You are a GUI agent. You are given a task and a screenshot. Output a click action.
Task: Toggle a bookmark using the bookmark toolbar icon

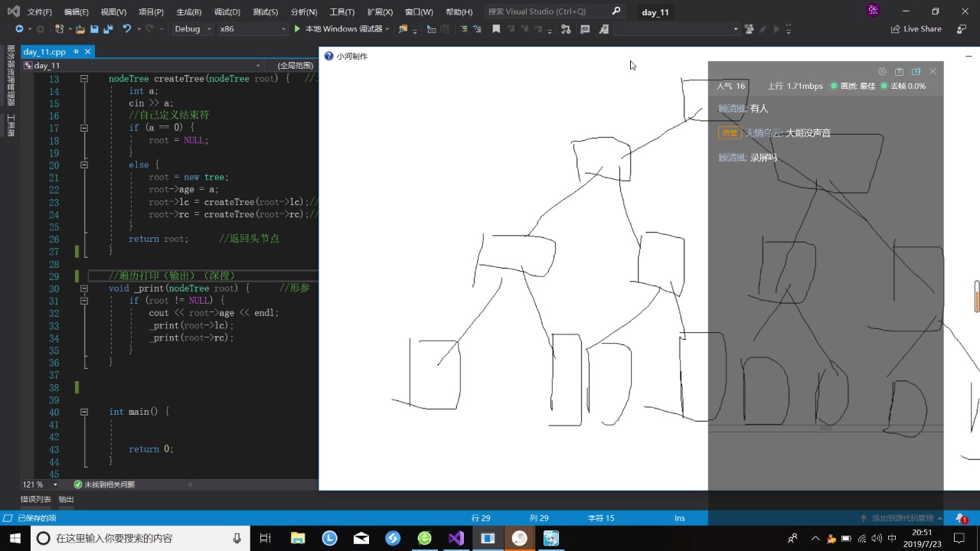click(x=496, y=29)
